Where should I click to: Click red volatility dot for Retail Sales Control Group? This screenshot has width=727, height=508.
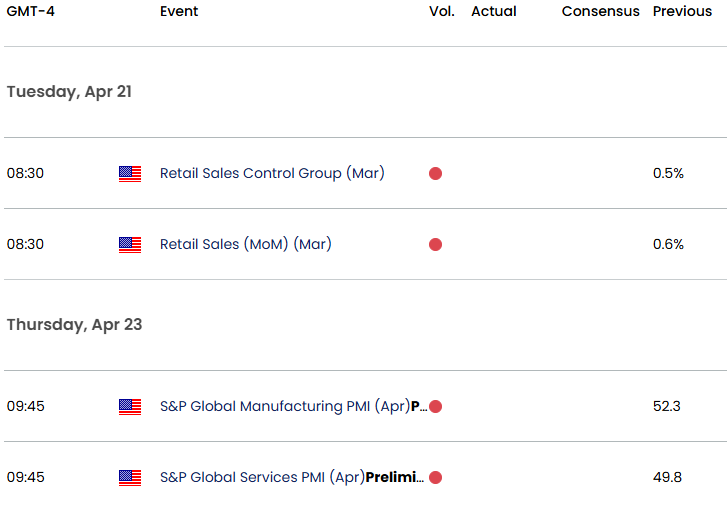[435, 173]
